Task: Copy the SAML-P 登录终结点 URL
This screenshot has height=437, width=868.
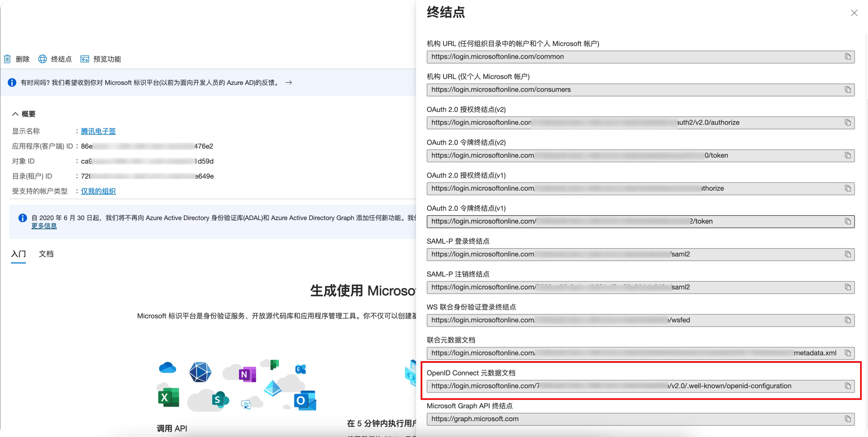Action: click(x=848, y=254)
